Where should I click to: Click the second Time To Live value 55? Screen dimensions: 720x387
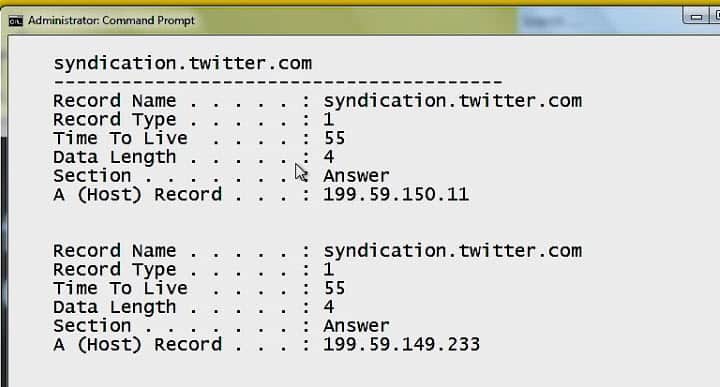pos(334,288)
